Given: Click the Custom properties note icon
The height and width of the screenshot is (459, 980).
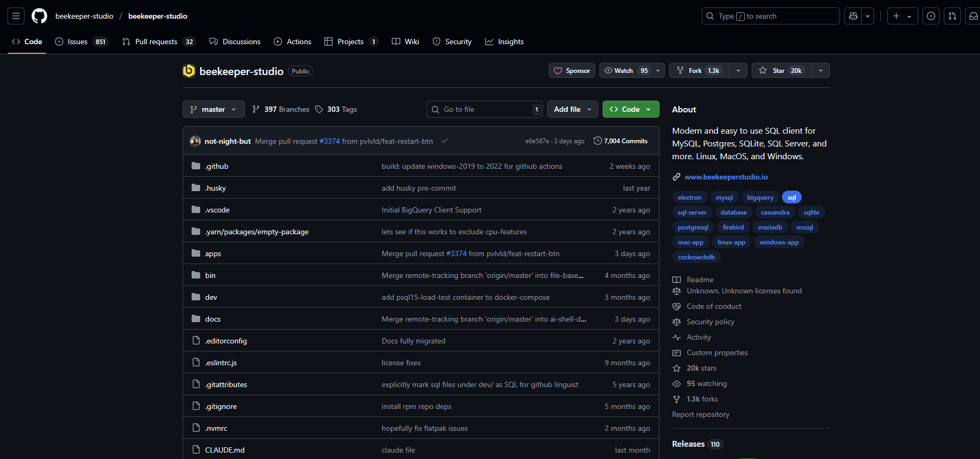Looking at the screenshot, I should point(677,353).
